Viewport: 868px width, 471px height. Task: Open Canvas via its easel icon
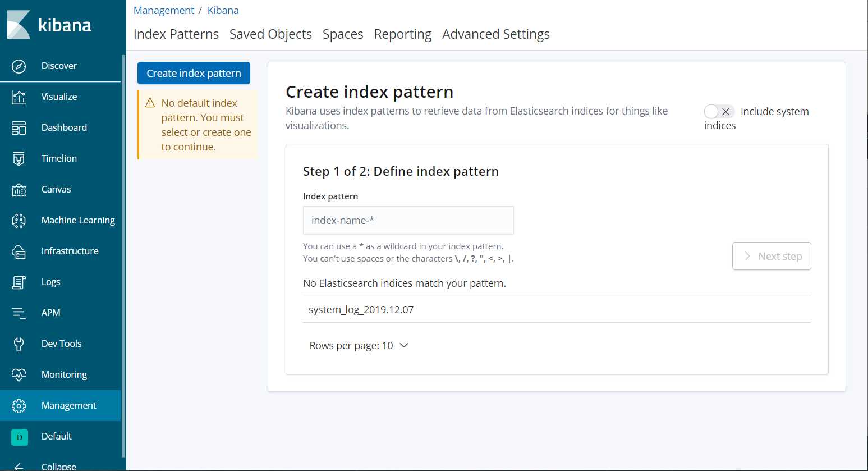pyautogui.click(x=19, y=189)
